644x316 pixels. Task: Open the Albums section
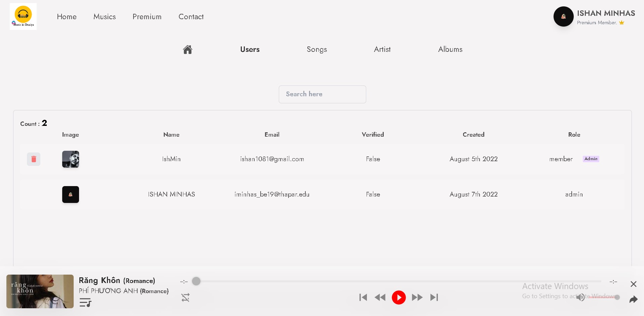coord(450,49)
